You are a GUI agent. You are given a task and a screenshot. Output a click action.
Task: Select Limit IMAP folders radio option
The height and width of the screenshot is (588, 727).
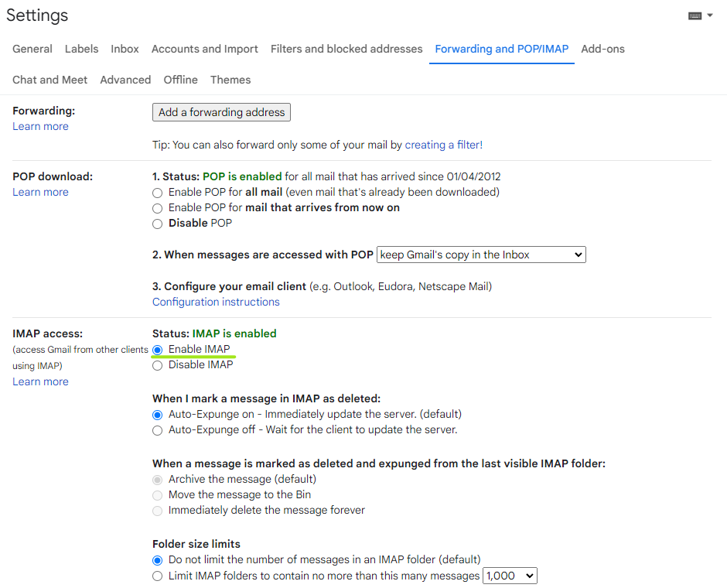pos(158,576)
